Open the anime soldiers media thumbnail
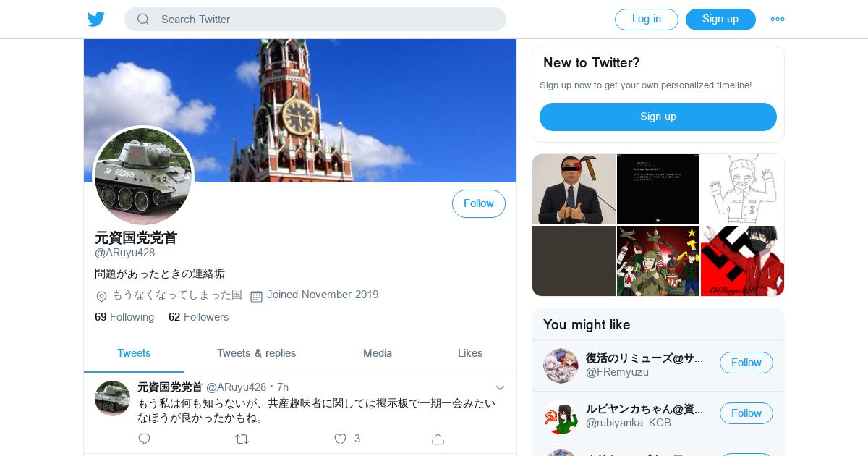This screenshot has height=456, width=868. [658, 261]
